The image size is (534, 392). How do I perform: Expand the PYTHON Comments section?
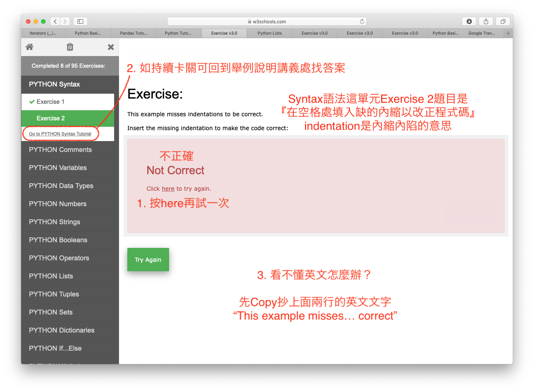60,150
